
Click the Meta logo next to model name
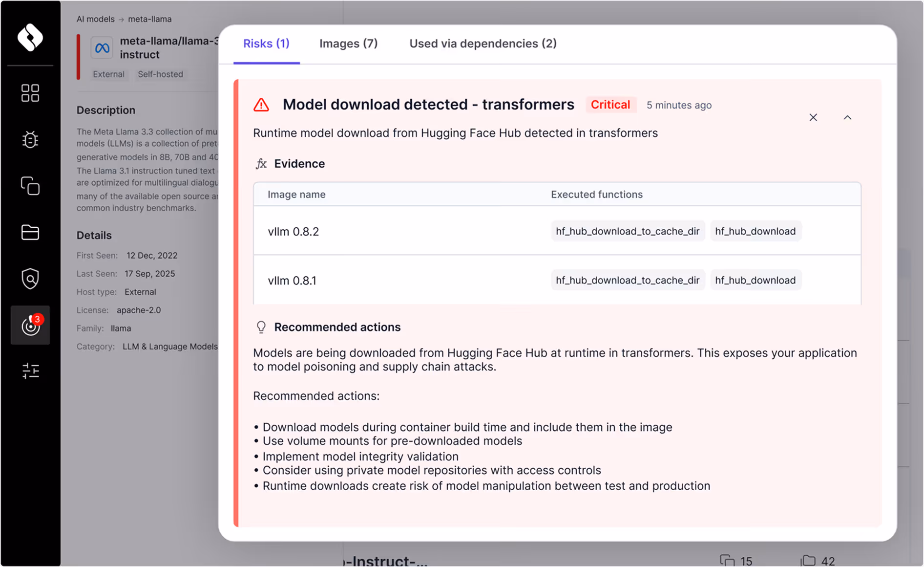[x=102, y=48]
